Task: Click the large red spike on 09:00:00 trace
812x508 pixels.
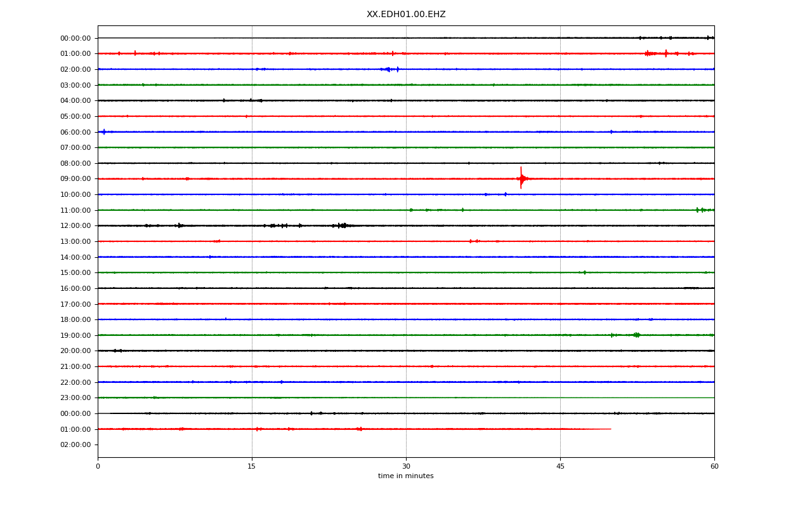Action: click(x=521, y=178)
